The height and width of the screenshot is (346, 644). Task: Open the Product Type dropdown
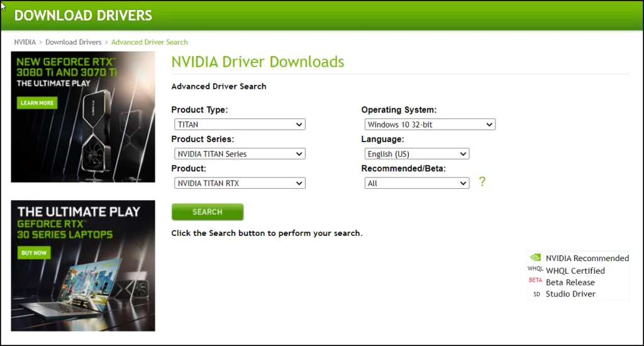click(x=240, y=125)
